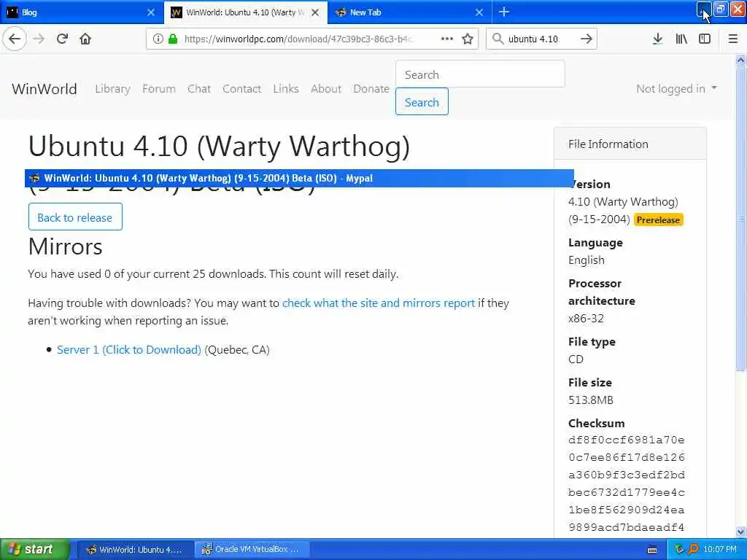Click the (Quebec, CA) location text
Image resolution: width=747 pixels, height=560 pixels.
pyautogui.click(x=237, y=349)
